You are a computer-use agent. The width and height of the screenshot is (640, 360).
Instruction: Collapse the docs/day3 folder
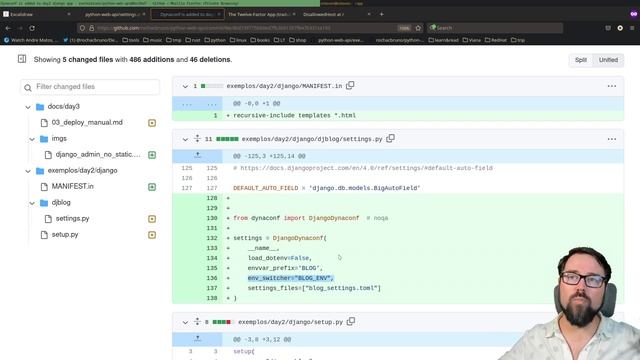28,107
